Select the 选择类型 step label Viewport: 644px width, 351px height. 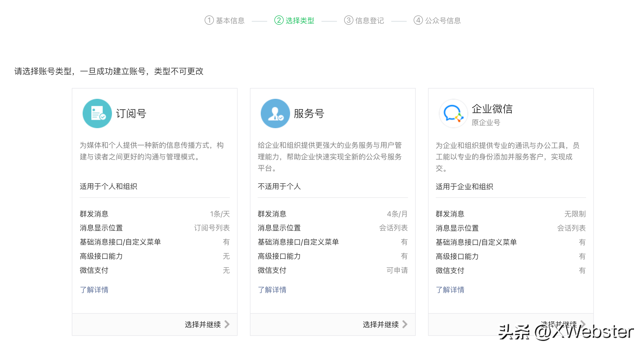pyautogui.click(x=300, y=21)
